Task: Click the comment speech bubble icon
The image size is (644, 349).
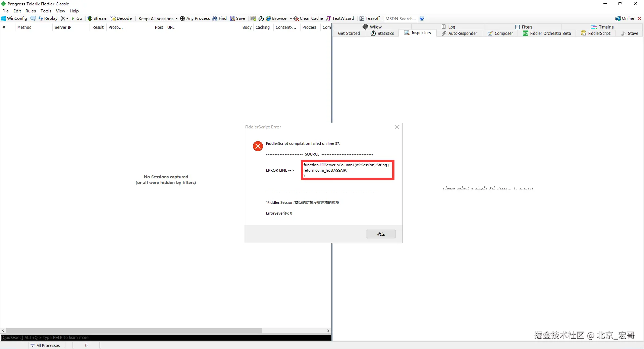Action: pos(33,18)
